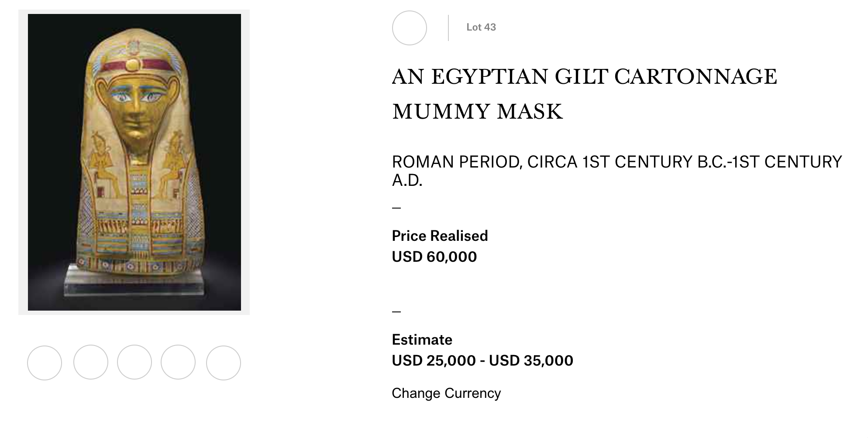Viewport: 868px width, 438px height.
Task: Open the Change Currency link
Action: point(446,393)
